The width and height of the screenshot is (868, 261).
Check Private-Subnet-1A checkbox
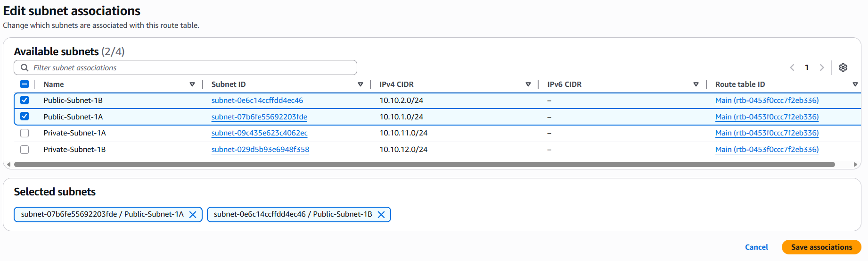click(x=25, y=133)
